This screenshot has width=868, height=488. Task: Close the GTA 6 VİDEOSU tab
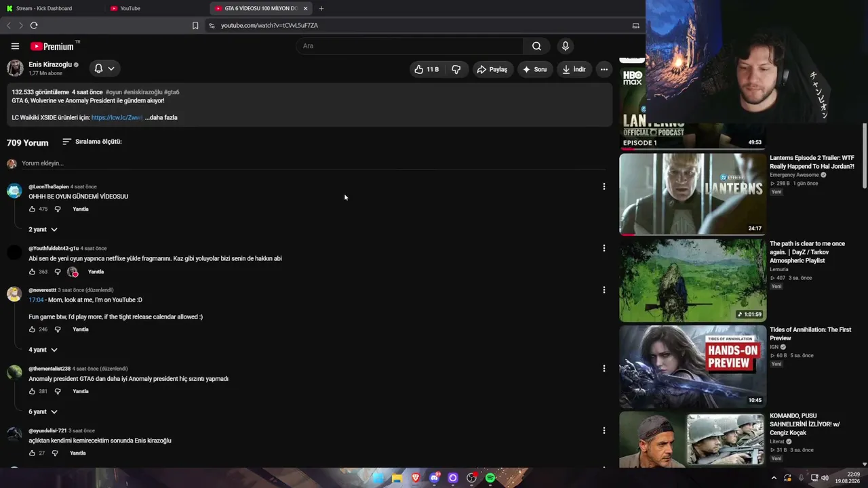click(x=306, y=8)
